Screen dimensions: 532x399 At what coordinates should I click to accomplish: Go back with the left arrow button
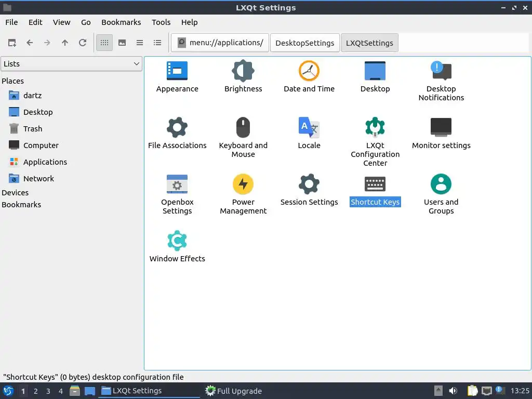[30, 43]
